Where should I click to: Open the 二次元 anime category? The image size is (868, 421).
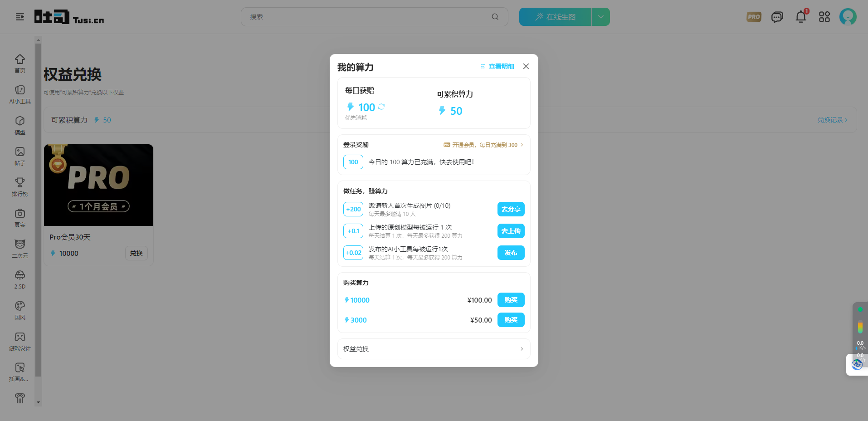20,248
